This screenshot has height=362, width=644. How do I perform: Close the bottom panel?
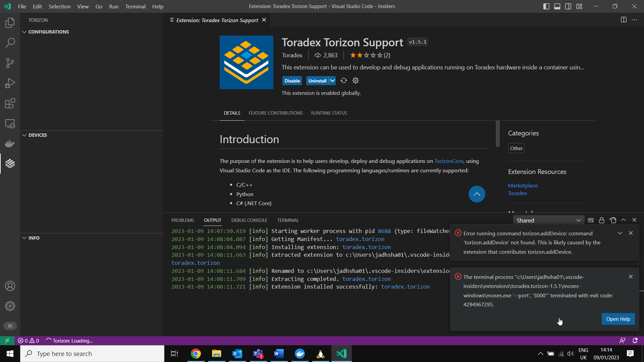coord(634,220)
